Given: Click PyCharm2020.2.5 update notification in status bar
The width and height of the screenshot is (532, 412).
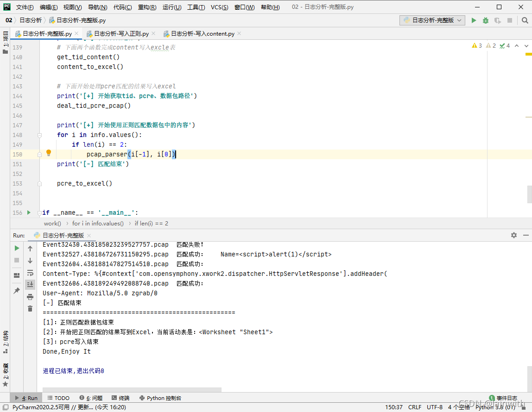Looking at the screenshot, I should pos(69,407).
